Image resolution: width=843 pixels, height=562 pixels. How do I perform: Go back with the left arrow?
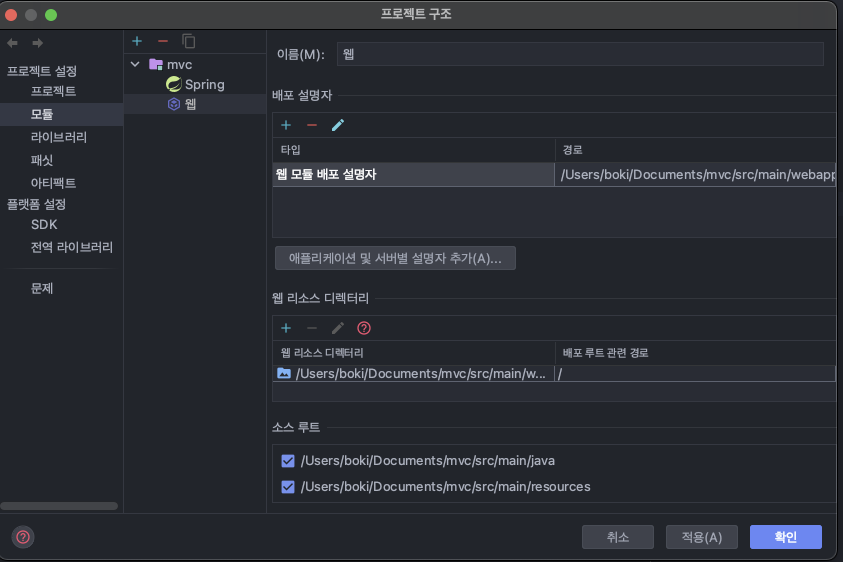coord(12,42)
